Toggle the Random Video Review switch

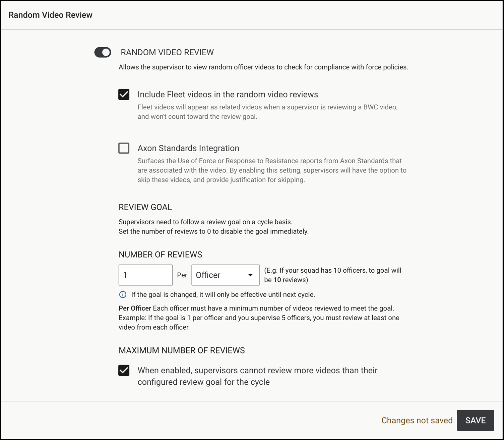pyautogui.click(x=103, y=52)
